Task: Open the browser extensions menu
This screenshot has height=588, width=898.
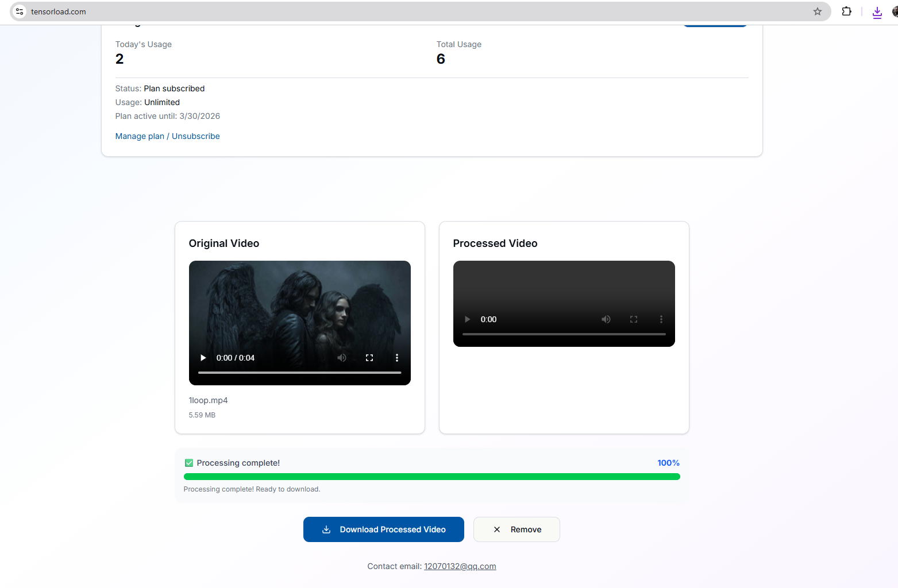Action: tap(846, 11)
